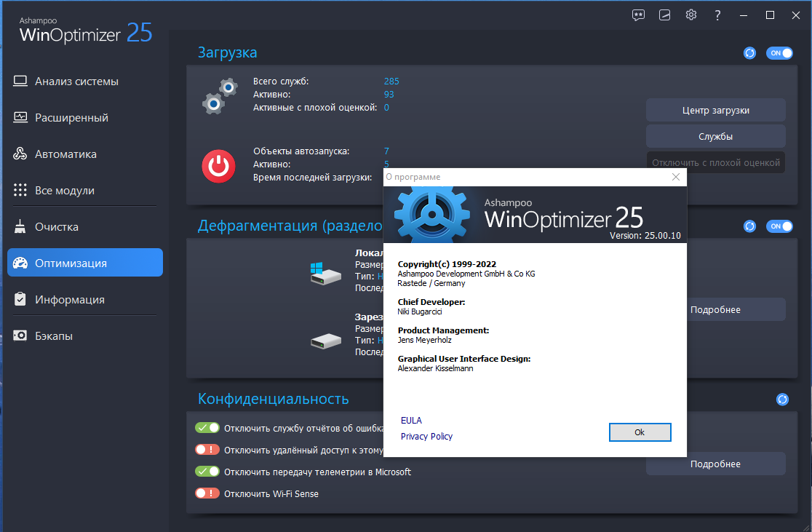
Task: Toggle error reporting service switch
Action: (x=207, y=428)
